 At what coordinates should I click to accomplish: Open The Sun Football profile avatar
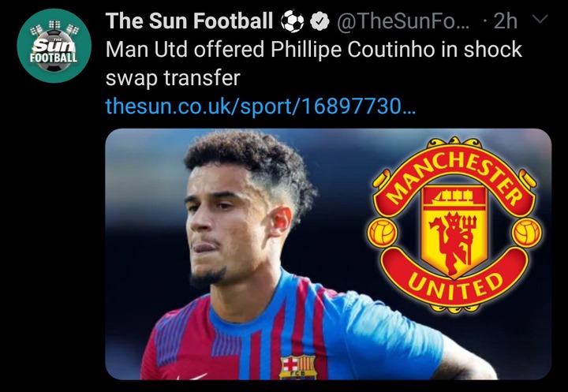click(x=54, y=46)
